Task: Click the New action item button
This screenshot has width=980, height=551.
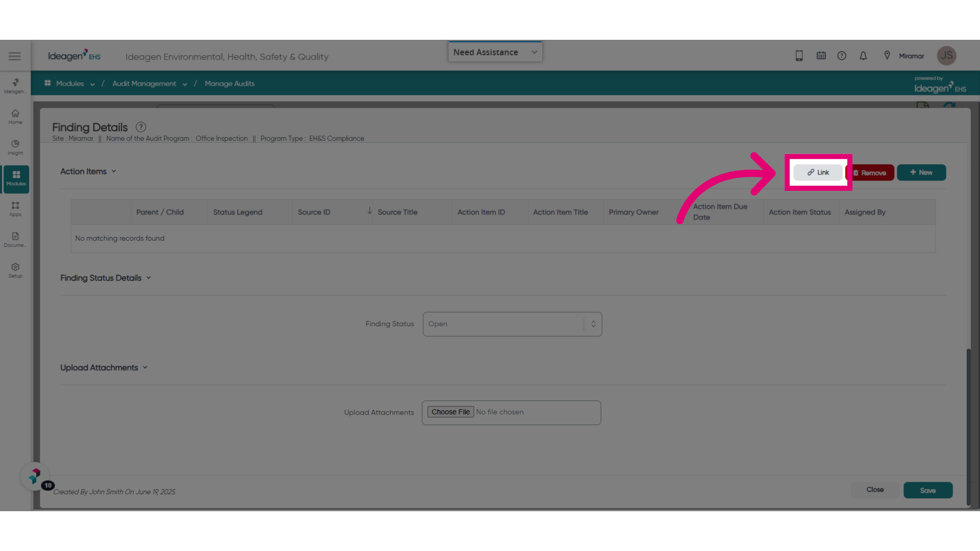Action: tap(921, 172)
